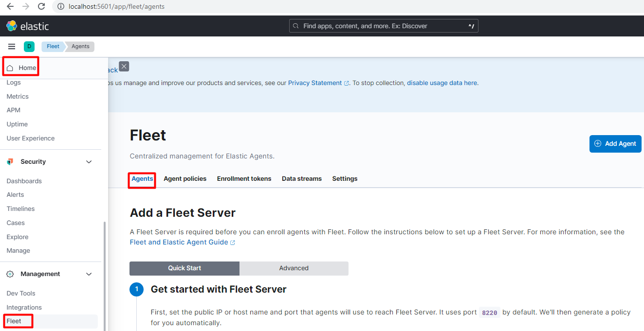Click the browser forward arrow
This screenshot has width=644, height=331.
(26, 7)
